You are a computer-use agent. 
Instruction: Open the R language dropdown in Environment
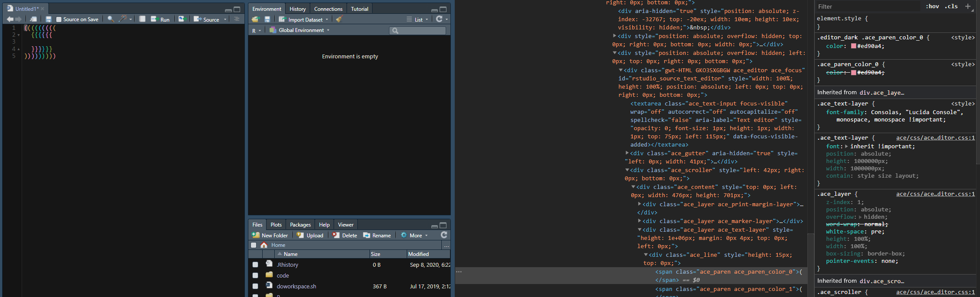click(257, 30)
